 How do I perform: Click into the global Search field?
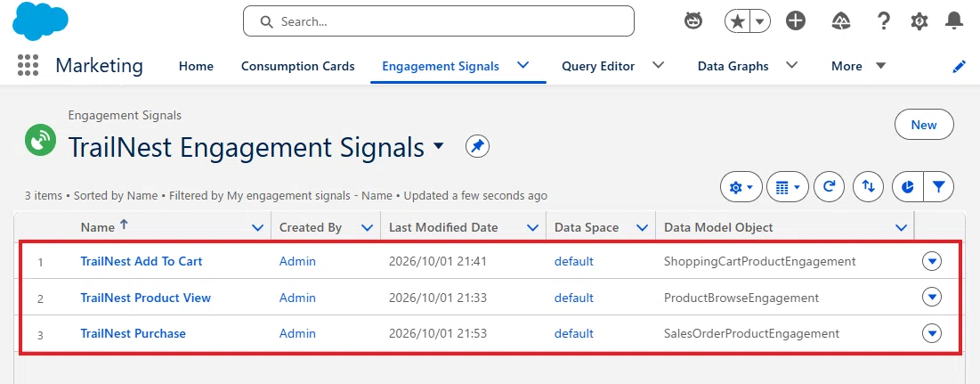(x=439, y=22)
